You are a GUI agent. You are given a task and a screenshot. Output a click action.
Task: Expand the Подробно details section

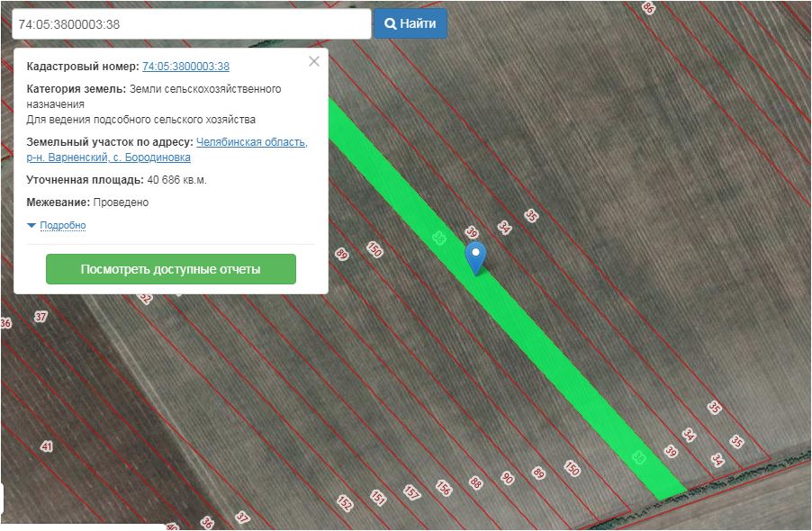tap(62, 225)
